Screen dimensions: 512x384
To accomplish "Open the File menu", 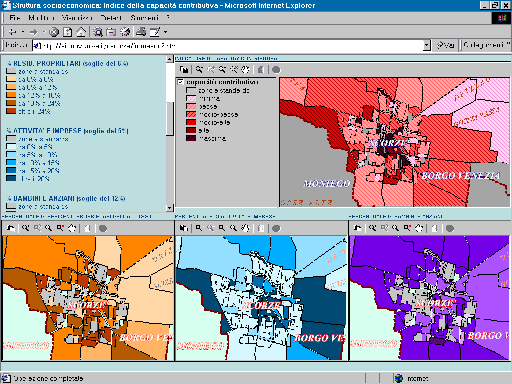I will tap(15, 17).
